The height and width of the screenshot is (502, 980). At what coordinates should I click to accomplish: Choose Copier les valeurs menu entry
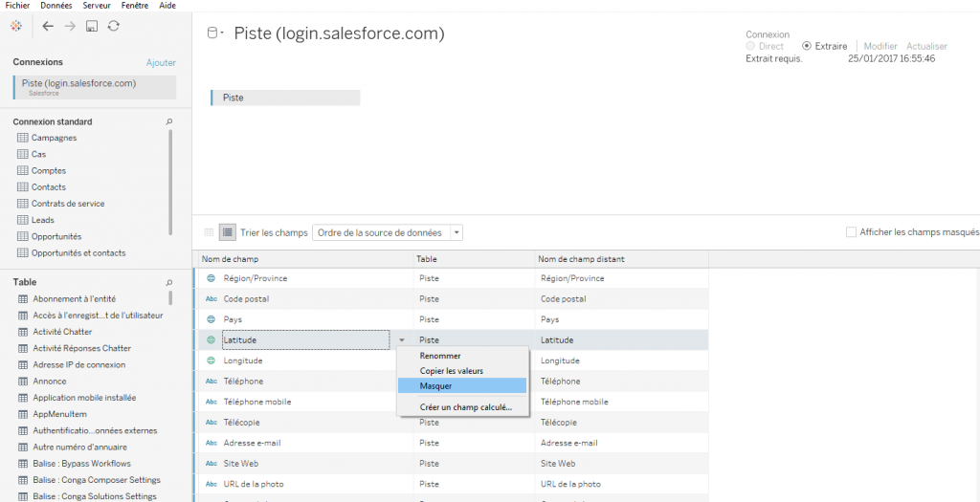point(462,371)
